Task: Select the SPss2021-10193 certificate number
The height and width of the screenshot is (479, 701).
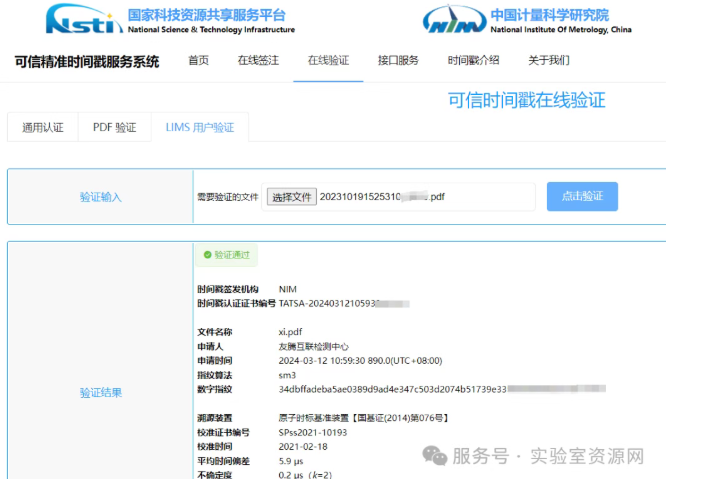Action: click(312, 432)
